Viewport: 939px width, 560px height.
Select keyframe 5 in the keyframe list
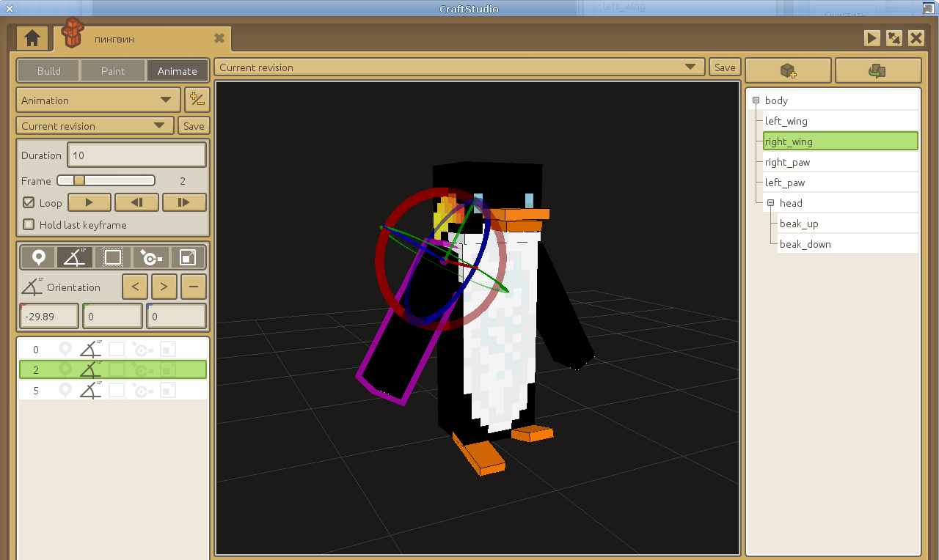tap(36, 391)
